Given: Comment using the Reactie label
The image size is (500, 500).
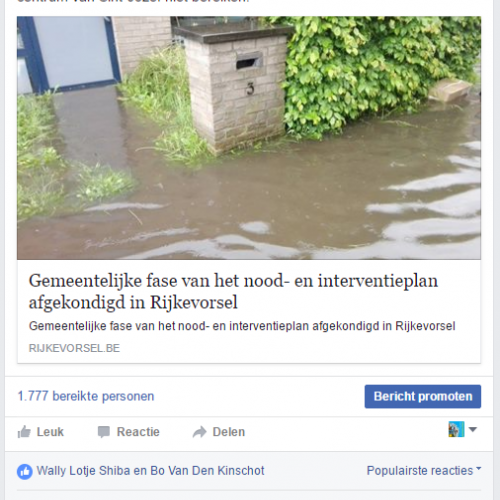Looking at the screenshot, I should point(138,432).
